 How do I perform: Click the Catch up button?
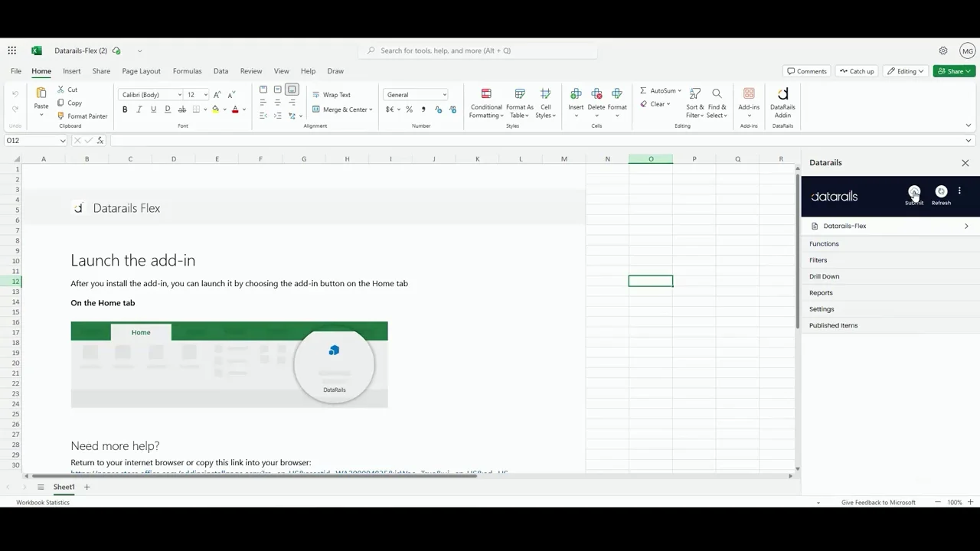856,71
